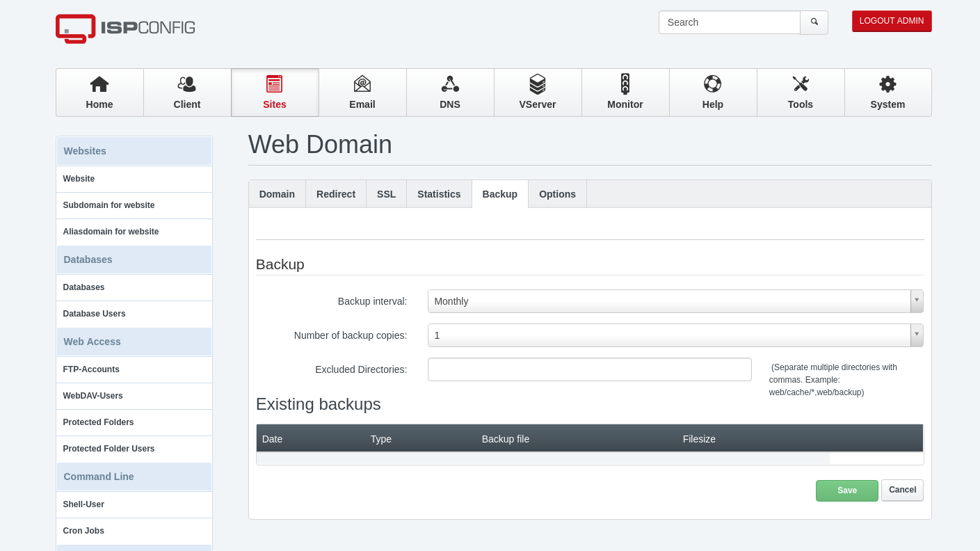Screen dimensions: 980x551
Task: Open Protected Folders in sidebar
Action: pos(134,422)
